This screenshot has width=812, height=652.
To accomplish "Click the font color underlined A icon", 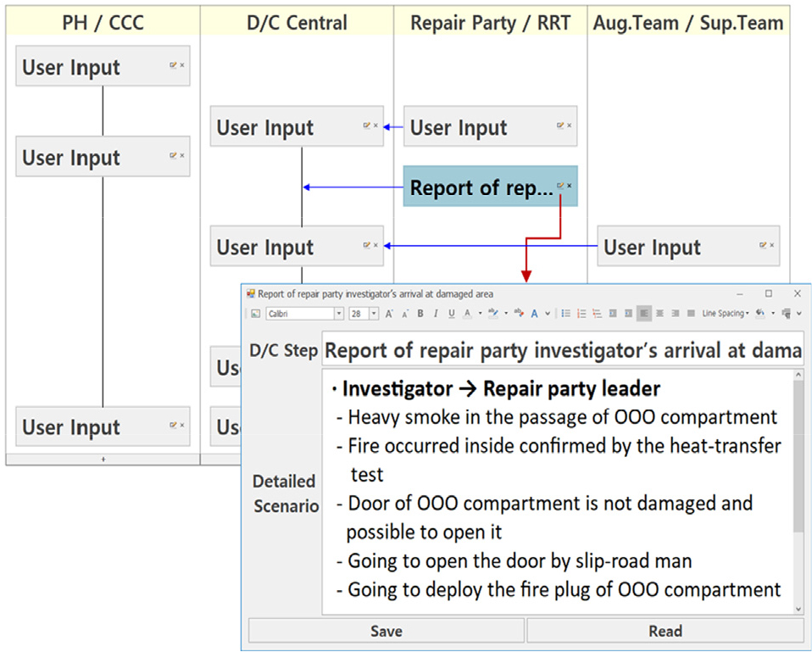I will 467,314.
